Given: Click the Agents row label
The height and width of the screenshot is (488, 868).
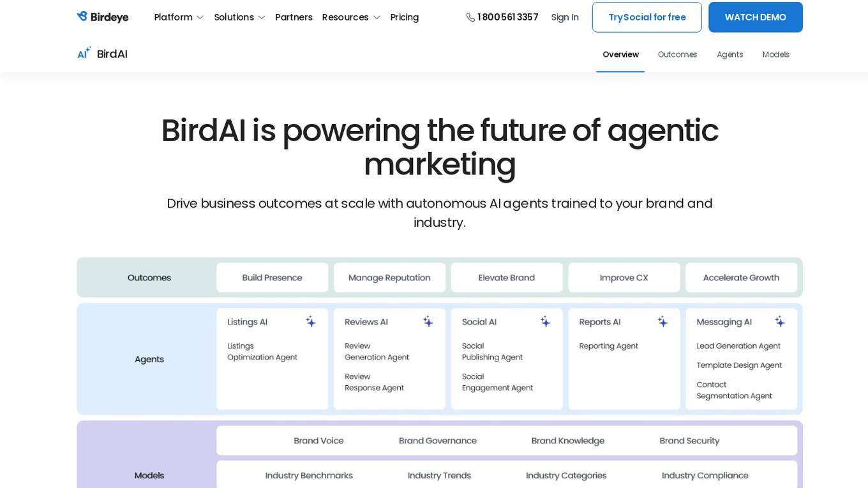Looking at the screenshot, I should click(149, 360).
